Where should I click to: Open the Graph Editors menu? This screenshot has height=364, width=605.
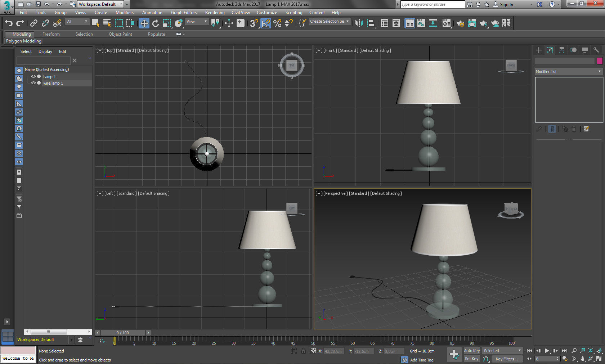pyautogui.click(x=184, y=13)
